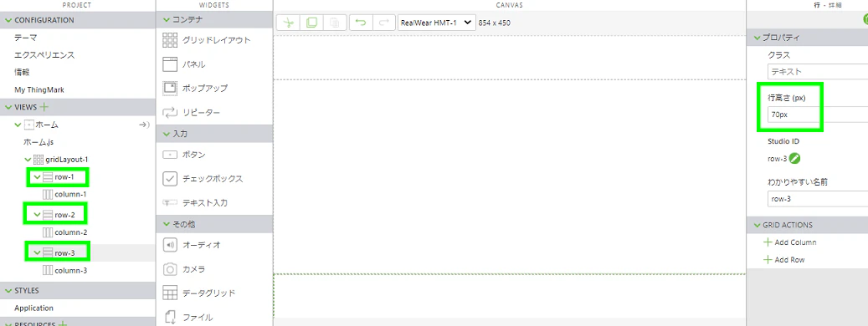Select the データグリッド widget icon
Screen dimensions: 868x326
pyautogui.click(x=169, y=293)
